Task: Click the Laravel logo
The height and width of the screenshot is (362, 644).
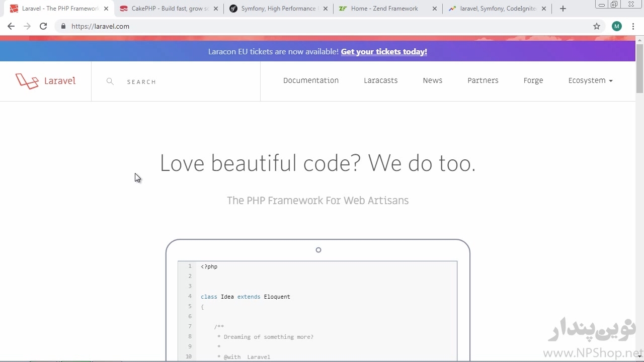Action: click(45, 81)
